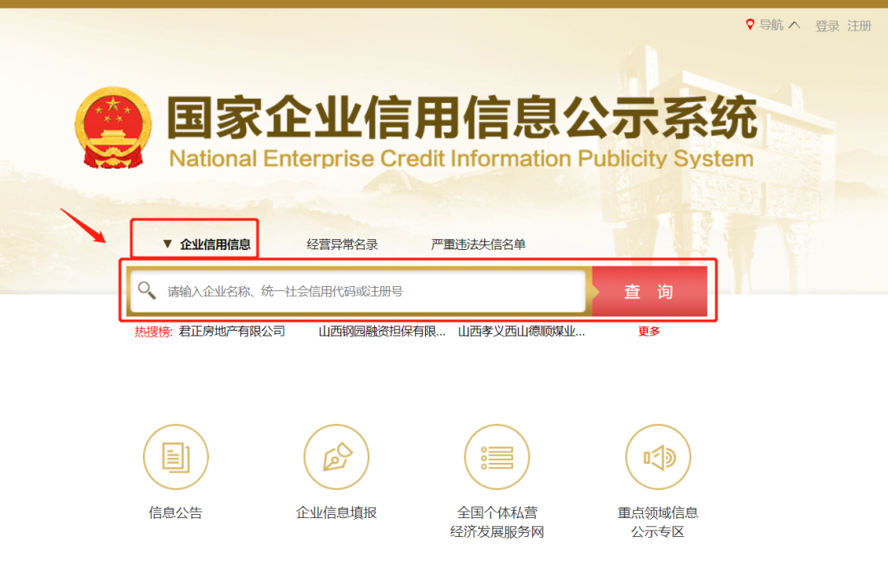
Task: Click the 企业信息填报 label text
Action: (x=336, y=512)
